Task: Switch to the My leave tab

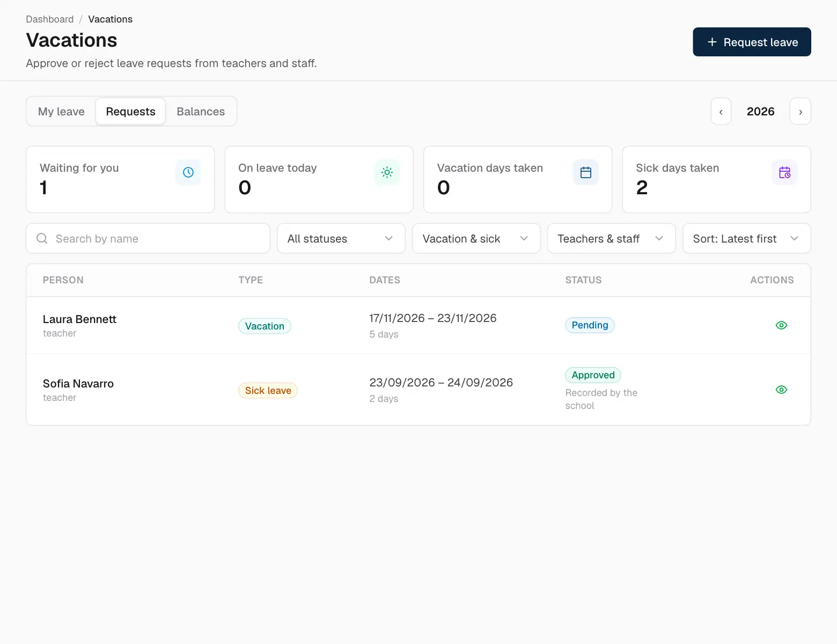Action: 61,111
